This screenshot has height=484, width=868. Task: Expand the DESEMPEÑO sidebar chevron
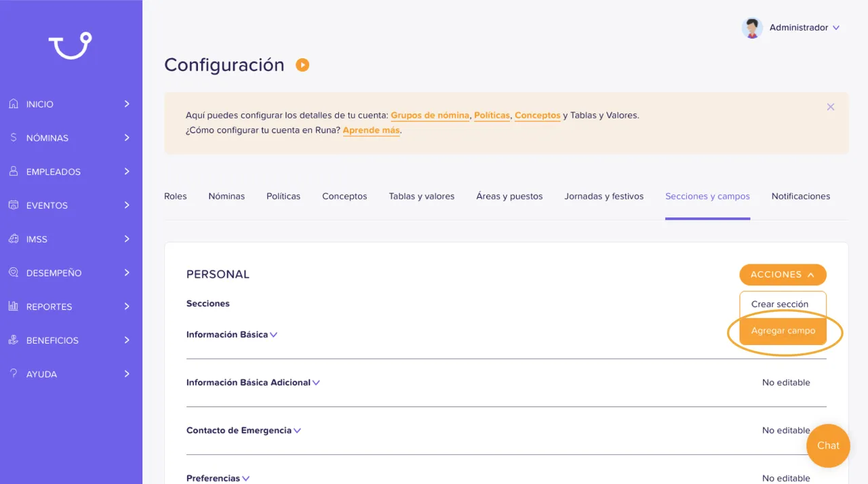pyautogui.click(x=127, y=273)
